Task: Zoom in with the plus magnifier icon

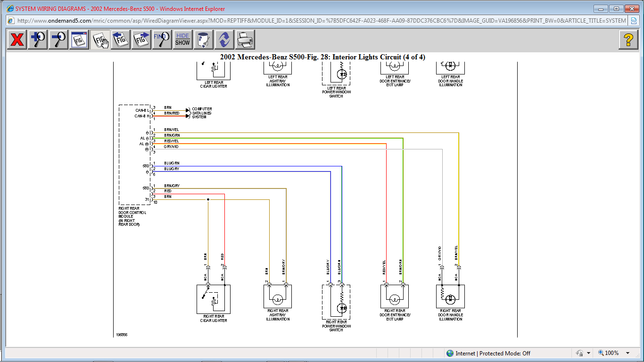Action: [x=38, y=40]
